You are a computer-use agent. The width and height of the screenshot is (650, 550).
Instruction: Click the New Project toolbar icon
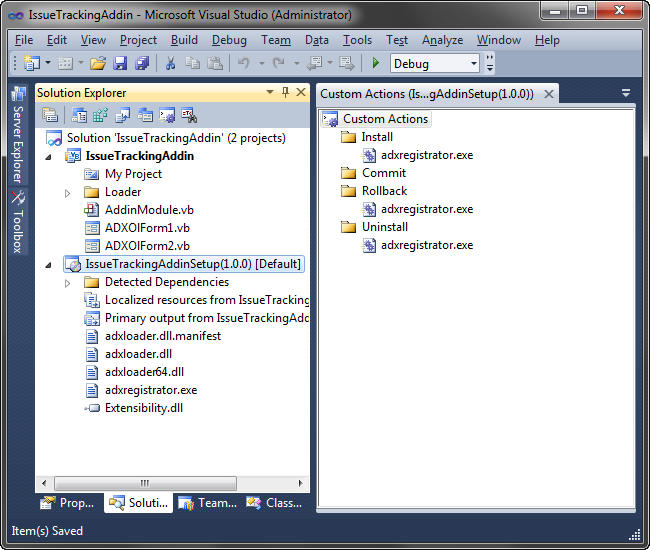coord(32,63)
